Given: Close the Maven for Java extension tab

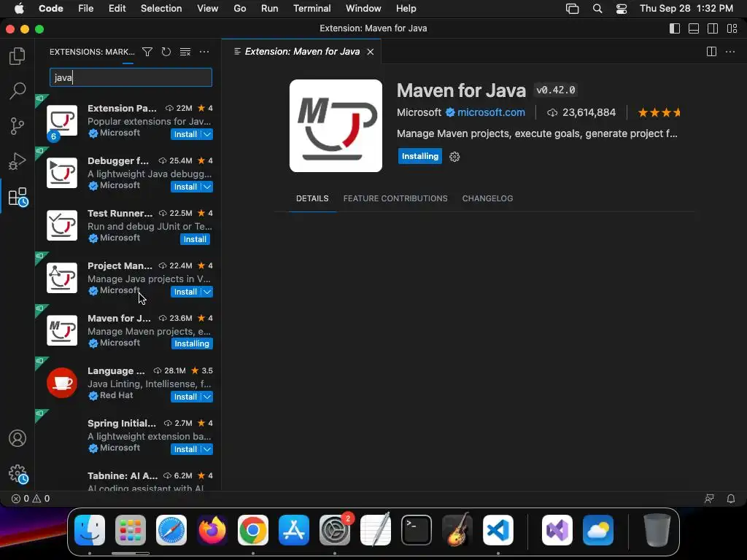Looking at the screenshot, I should point(370,52).
